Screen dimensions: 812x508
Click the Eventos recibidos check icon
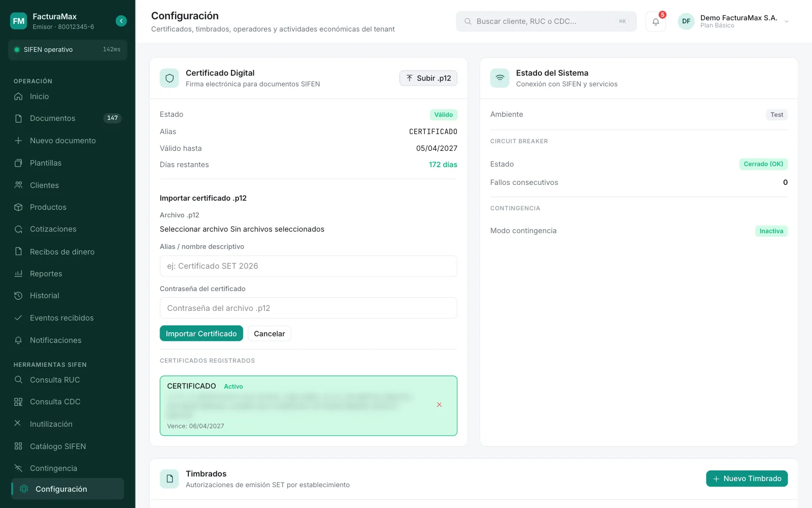pyautogui.click(x=18, y=318)
